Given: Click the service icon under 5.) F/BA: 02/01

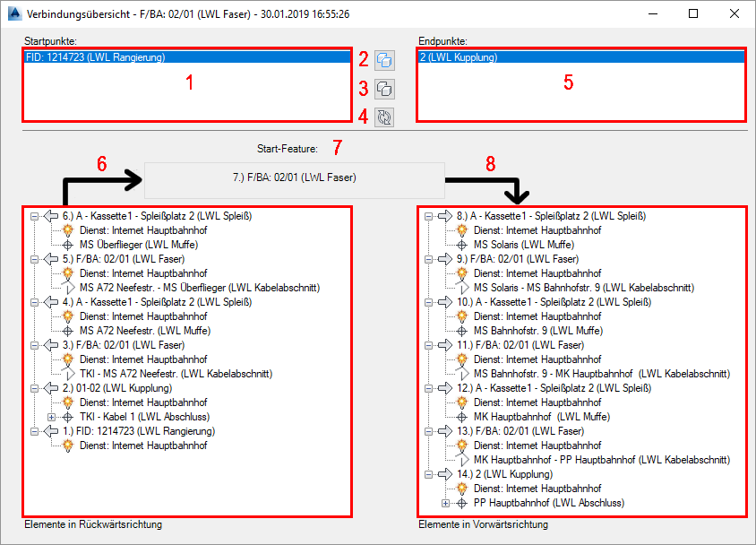Looking at the screenshot, I should pos(68,273).
